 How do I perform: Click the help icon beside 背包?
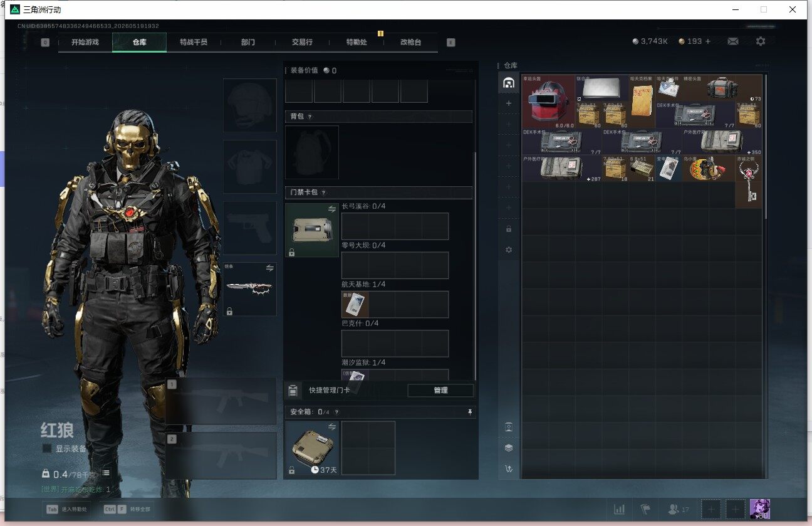[310, 117]
